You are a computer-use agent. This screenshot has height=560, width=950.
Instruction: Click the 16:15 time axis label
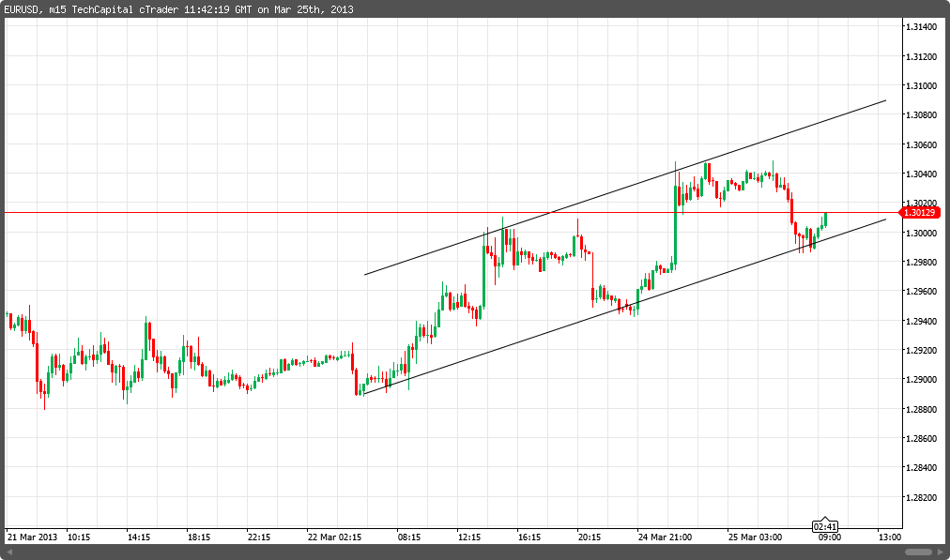click(529, 537)
